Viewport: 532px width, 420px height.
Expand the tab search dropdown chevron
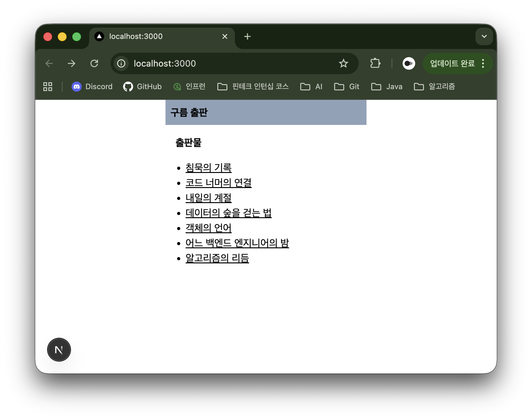coord(484,36)
